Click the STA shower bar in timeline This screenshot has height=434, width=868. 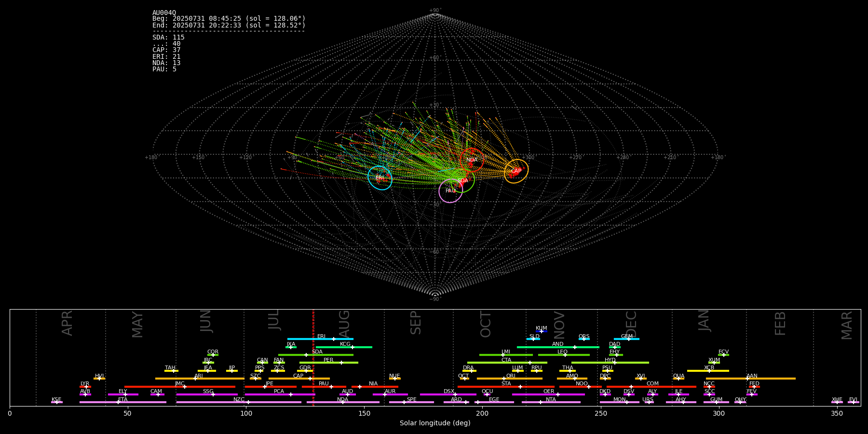506,386
